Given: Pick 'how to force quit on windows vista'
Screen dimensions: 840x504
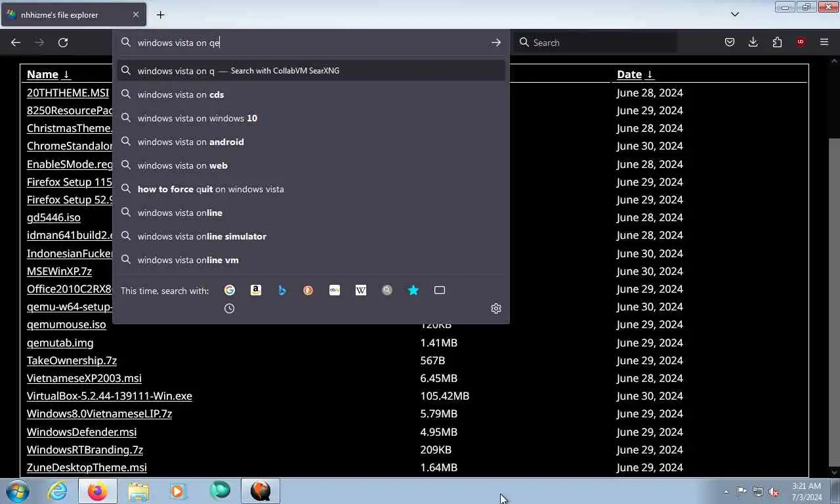Looking at the screenshot, I should click(311, 189).
